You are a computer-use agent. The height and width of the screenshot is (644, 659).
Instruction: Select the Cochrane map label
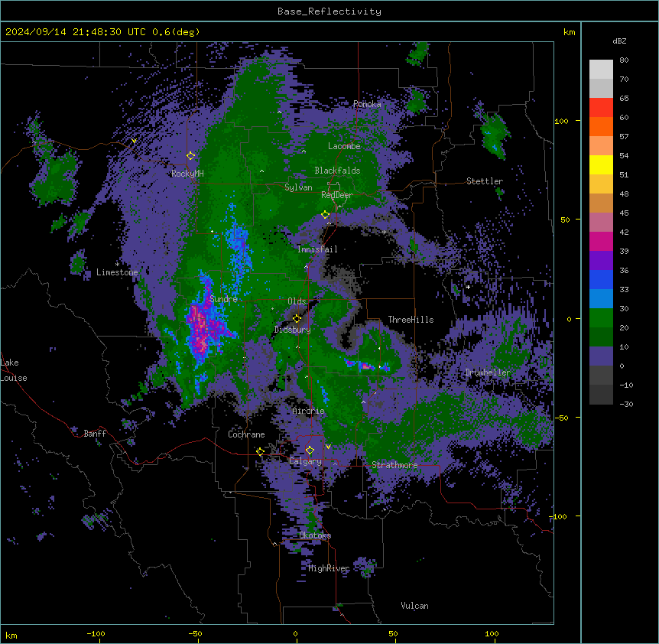coord(246,434)
